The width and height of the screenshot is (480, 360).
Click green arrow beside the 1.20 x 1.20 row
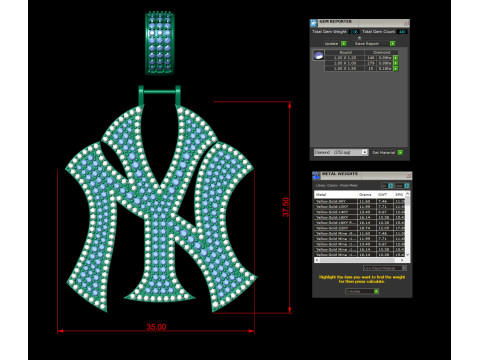(x=396, y=58)
